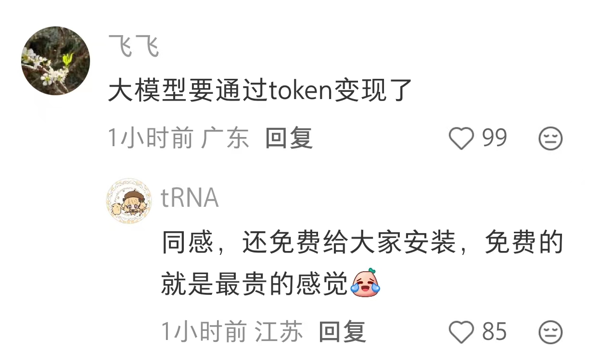This screenshot has width=600, height=364.
Task: Tap the dislike face on tRNA's reply
Action: (x=550, y=332)
